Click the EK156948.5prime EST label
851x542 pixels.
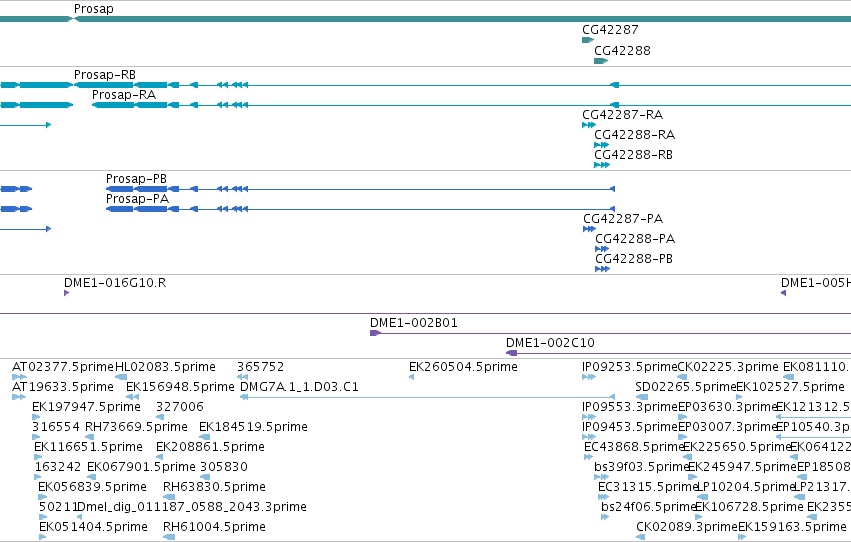pyautogui.click(x=180, y=387)
